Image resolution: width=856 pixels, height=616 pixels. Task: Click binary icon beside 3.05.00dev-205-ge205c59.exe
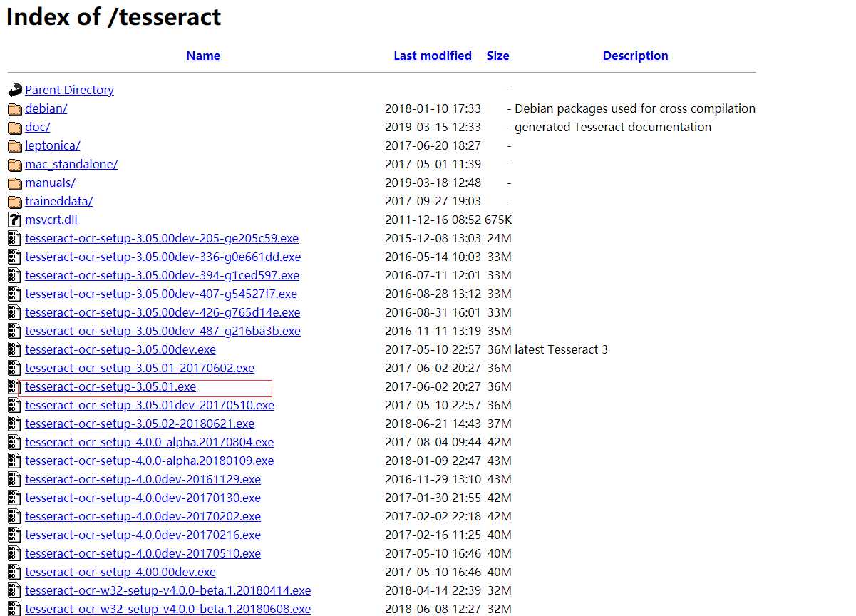click(x=15, y=238)
